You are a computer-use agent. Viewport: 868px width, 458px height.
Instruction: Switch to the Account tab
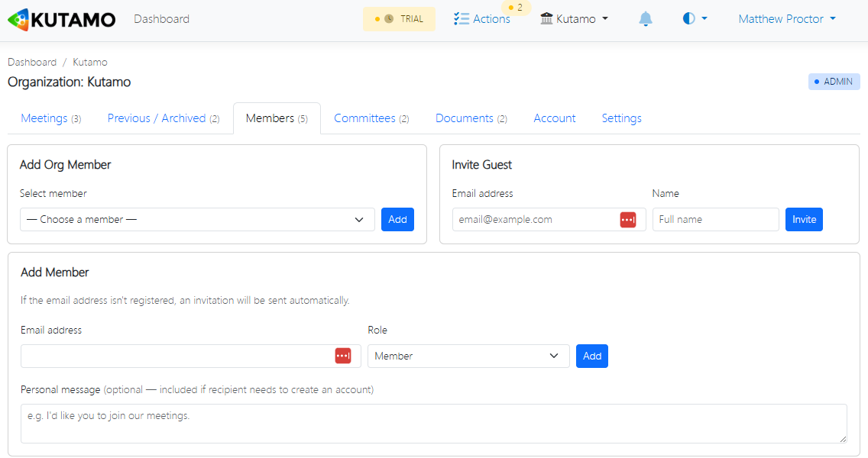[554, 118]
